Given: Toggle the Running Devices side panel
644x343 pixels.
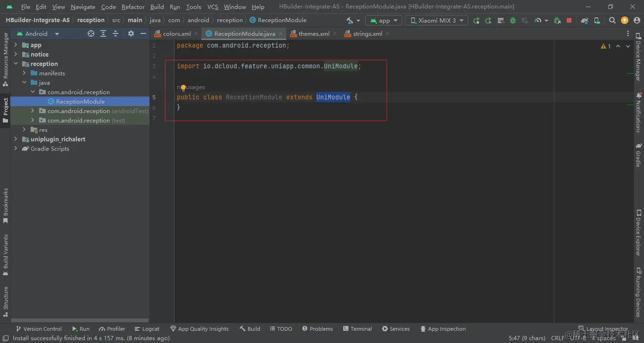Looking at the screenshot, I should point(638,292).
